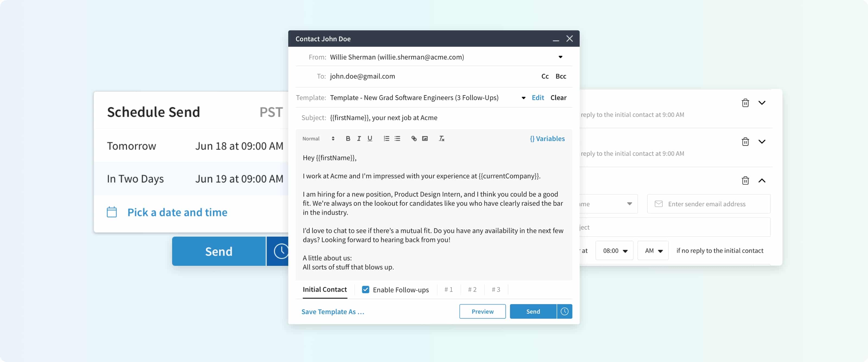Click the underline formatting icon
Screen dimensions: 868x362
click(x=370, y=138)
